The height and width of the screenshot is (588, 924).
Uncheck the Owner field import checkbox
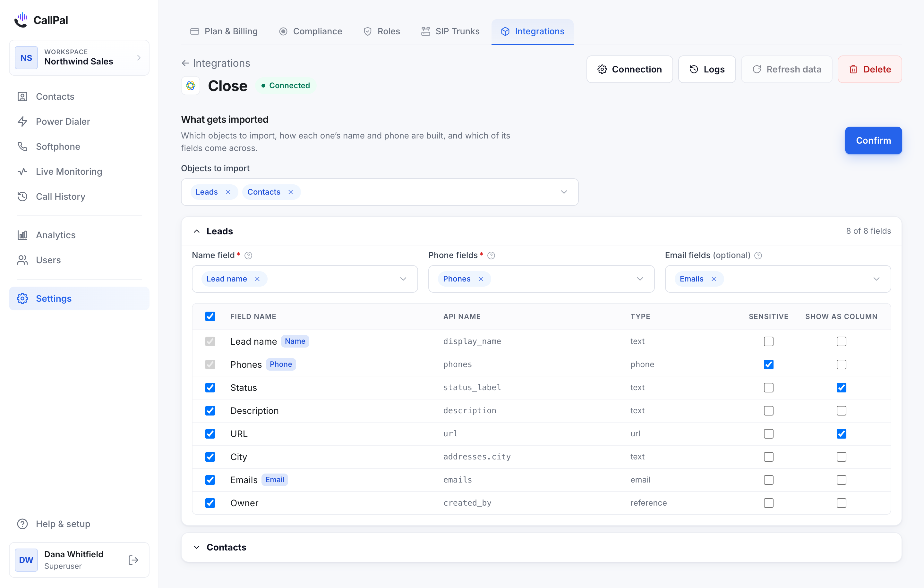click(x=210, y=503)
